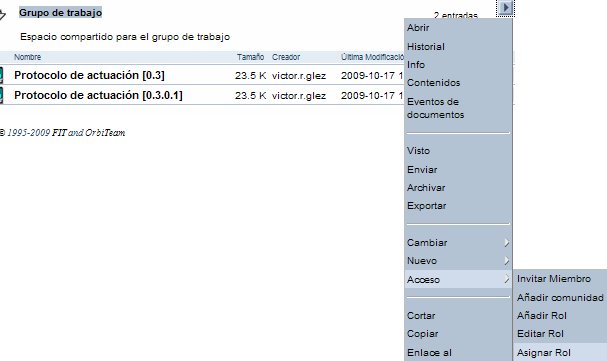Viewport: 607px width, 361px height.
Task: Click the OrbiTeam link in the footer
Action: [x=105, y=133]
